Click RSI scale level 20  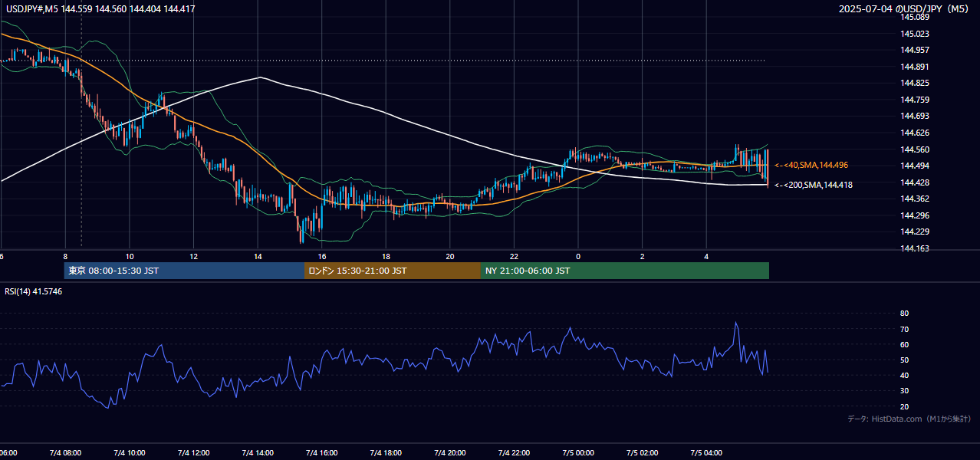[905, 406]
